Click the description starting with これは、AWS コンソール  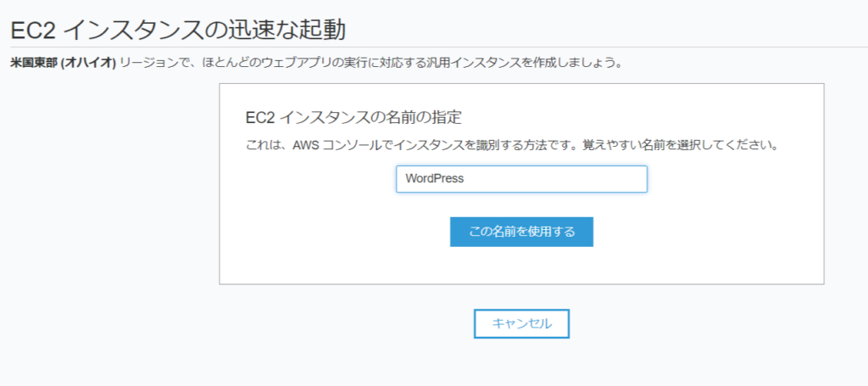[512, 147]
